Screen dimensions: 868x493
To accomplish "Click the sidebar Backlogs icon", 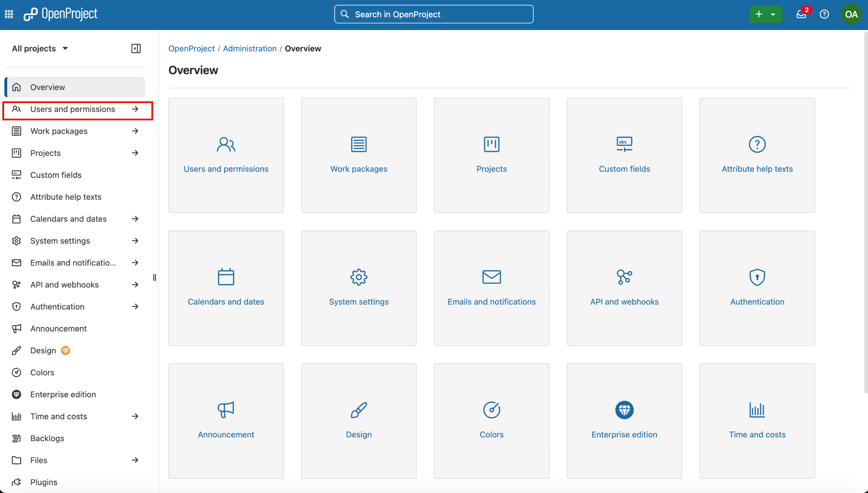I will click(16, 438).
